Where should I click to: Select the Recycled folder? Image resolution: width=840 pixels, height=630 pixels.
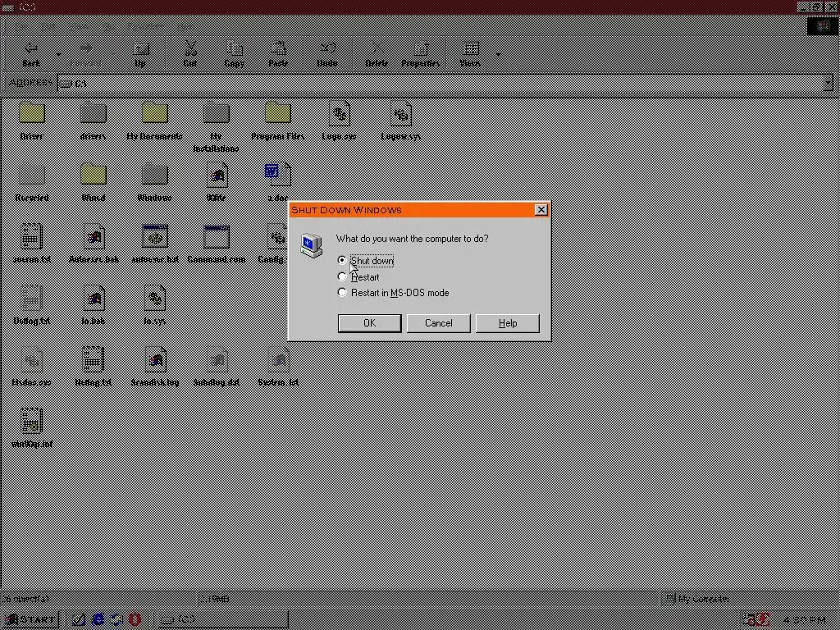point(32,183)
